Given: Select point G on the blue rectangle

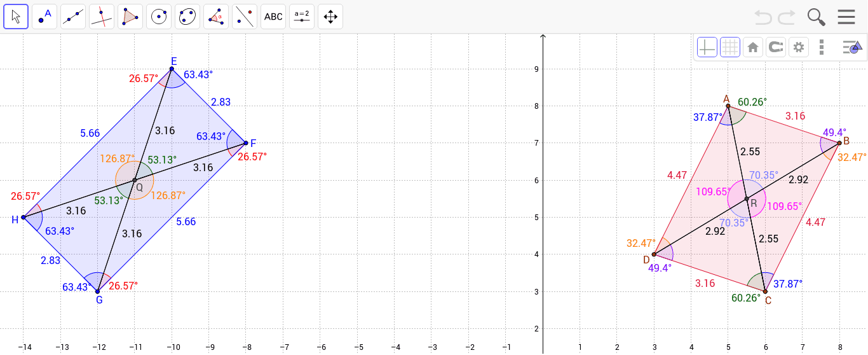Looking at the screenshot, I should coord(97,292).
